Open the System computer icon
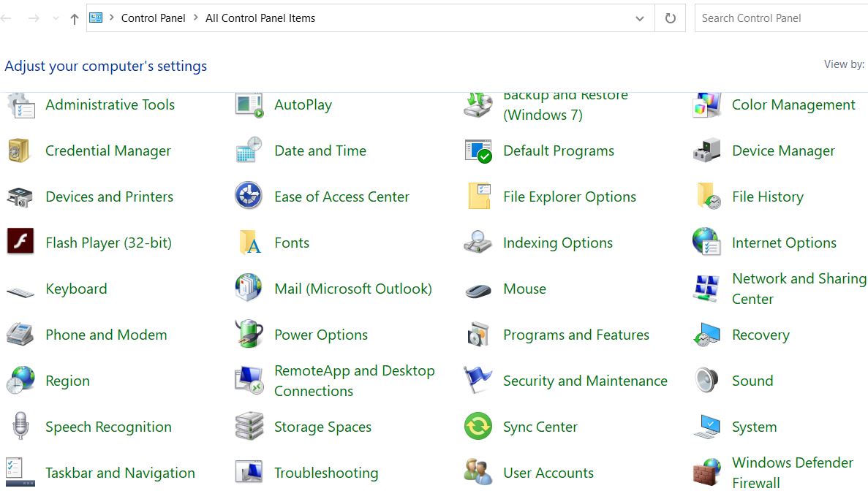The height and width of the screenshot is (499, 868). pos(707,427)
